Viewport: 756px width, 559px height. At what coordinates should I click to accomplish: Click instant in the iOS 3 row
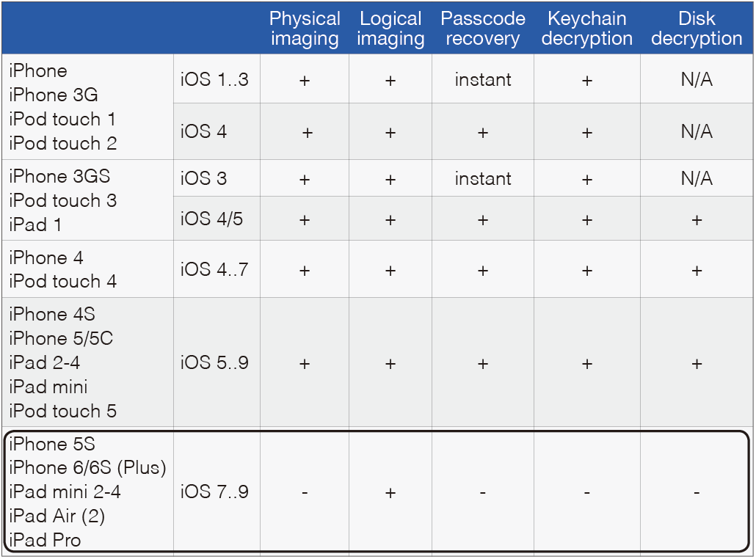483,179
